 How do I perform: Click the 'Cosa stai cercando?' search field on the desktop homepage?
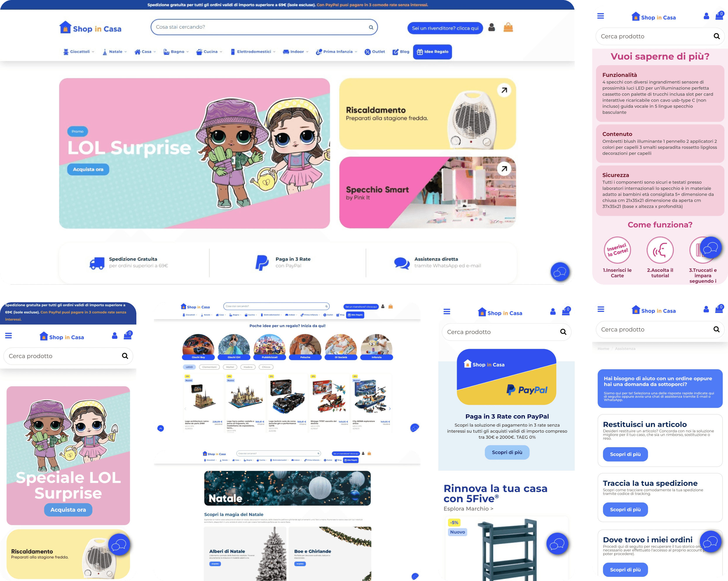coord(264,27)
